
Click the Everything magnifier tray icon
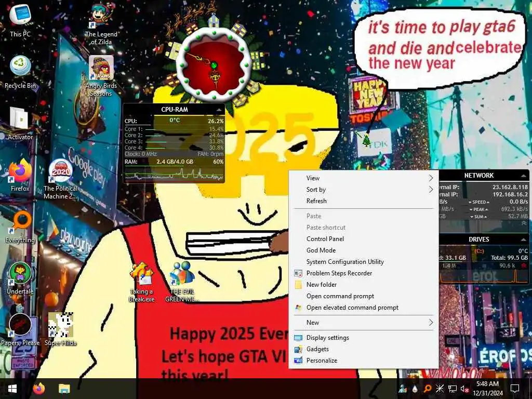pyautogui.click(x=427, y=389)
